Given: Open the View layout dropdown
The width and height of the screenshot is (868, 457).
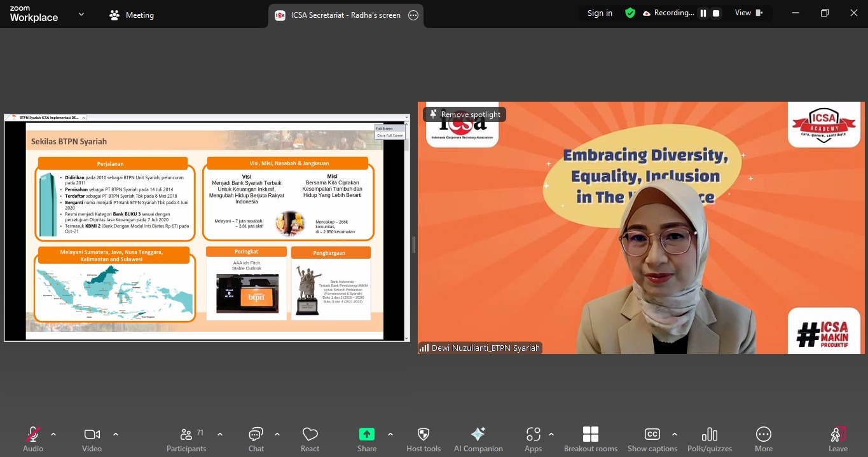Looking at the screenshot, I should tap(747, 13).
